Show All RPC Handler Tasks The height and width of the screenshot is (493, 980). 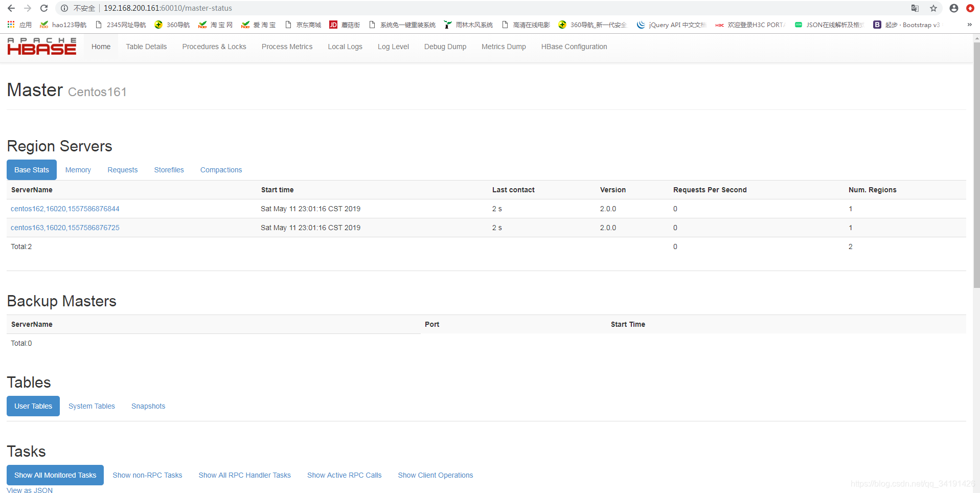tap(245, 475)
